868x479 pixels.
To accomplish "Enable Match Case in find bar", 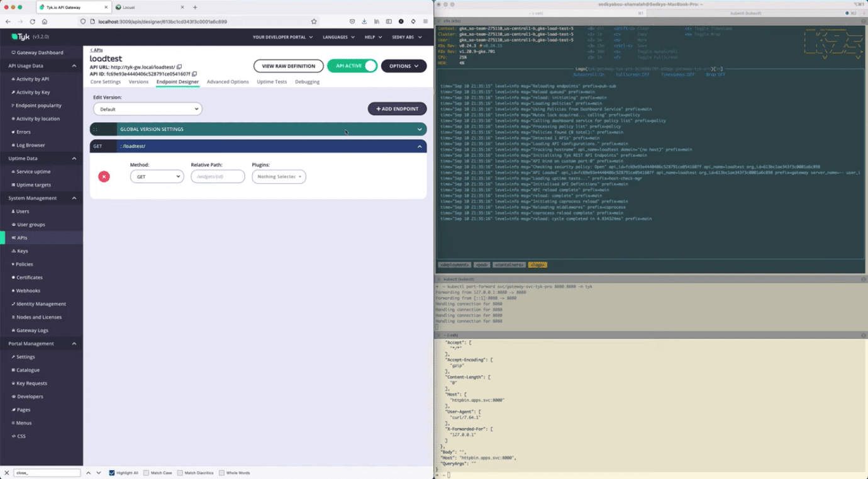I will pos(146,473).
